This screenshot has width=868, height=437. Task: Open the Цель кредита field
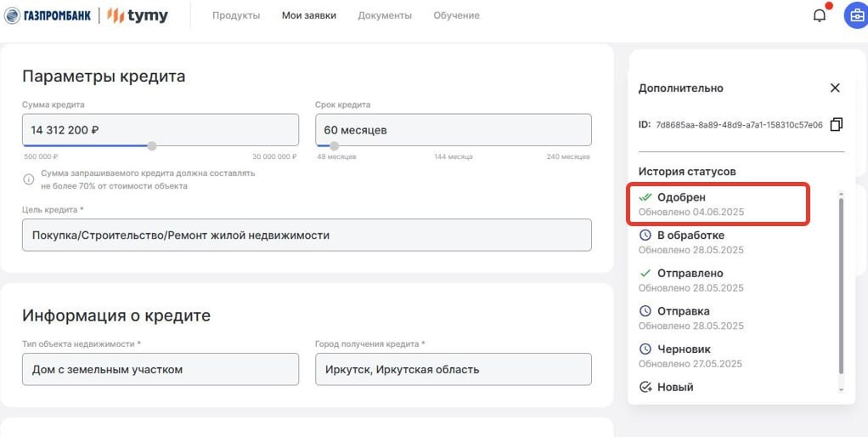pos(307,235)
